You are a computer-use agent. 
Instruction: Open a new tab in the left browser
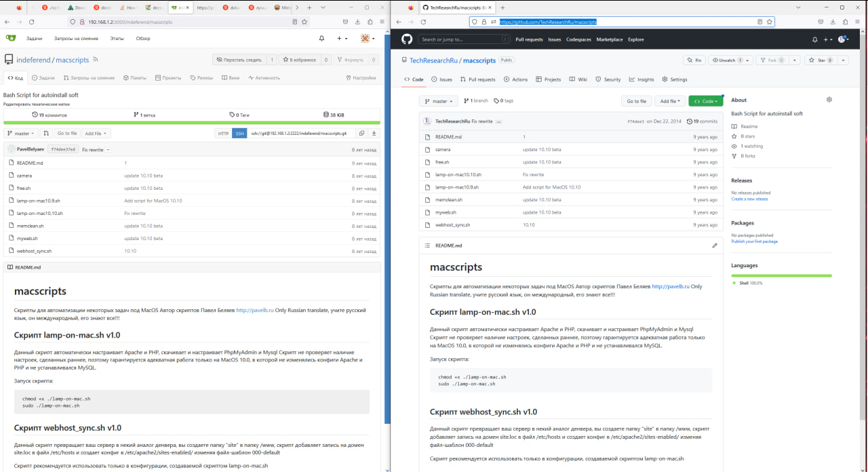pos(309,7)
